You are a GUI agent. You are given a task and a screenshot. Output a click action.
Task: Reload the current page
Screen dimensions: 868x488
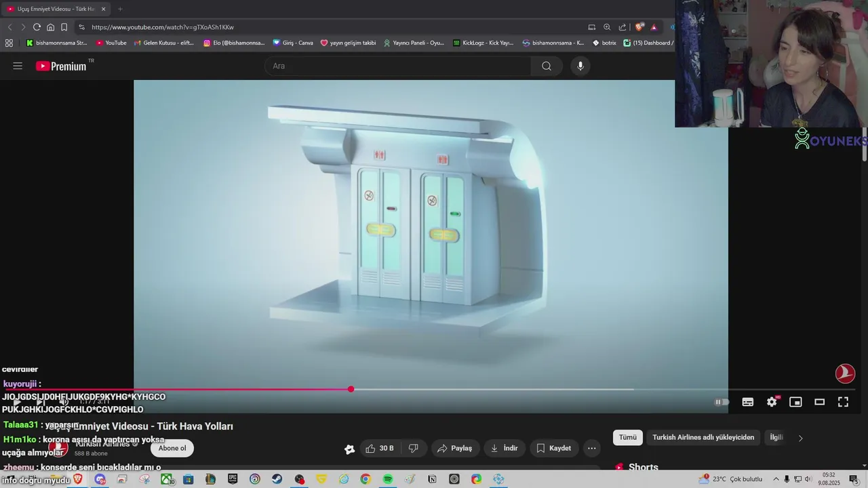(x=37, y=27)
